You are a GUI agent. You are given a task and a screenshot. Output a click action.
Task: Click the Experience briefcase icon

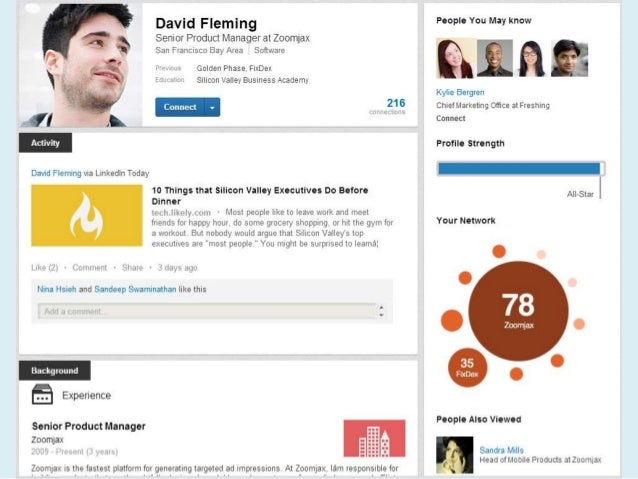[42, 394]
